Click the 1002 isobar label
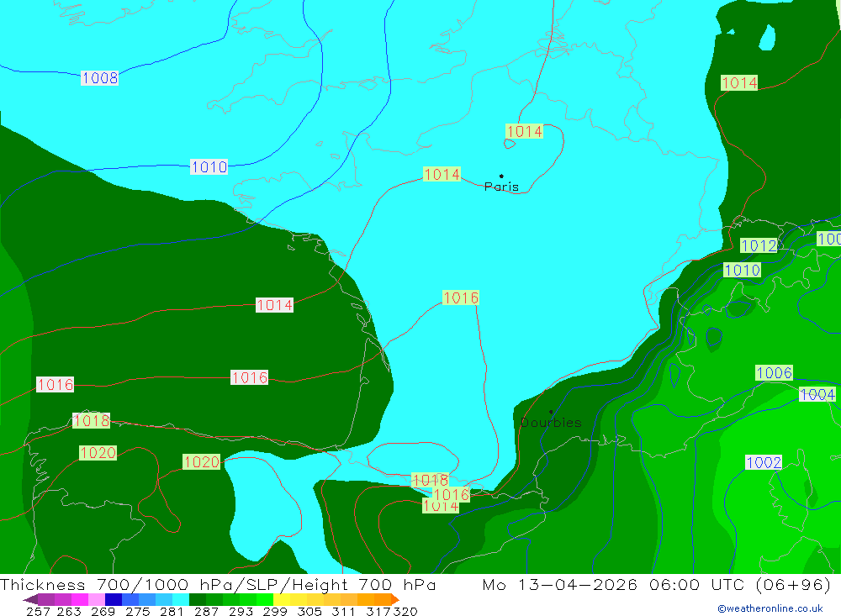The height and width of the screenshot is (616, 841). pyautogui.click(x=764, y=462)
